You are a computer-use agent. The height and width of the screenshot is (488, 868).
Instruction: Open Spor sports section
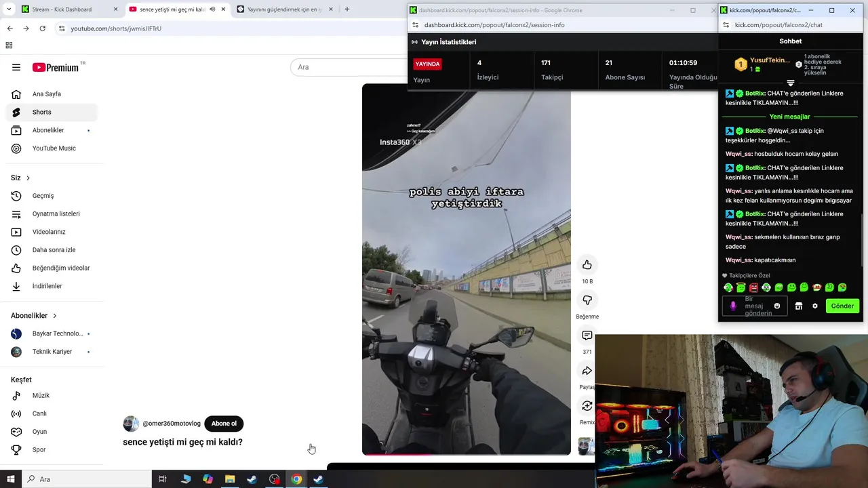(52, 449)
